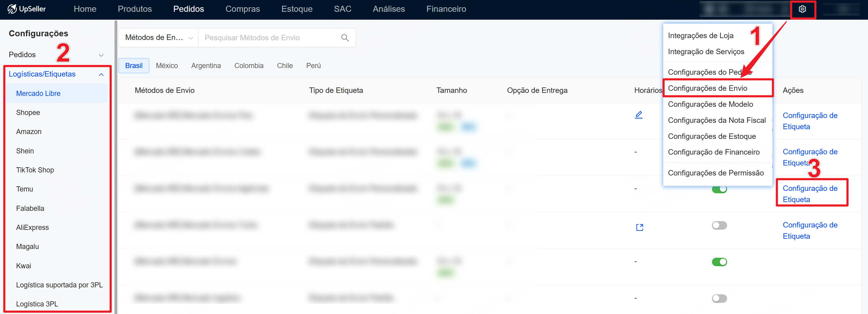The image size is (868, 314).
Task: Click Configuração de Etiqueta link in fourth row
Action: click(x=810, y=230)
